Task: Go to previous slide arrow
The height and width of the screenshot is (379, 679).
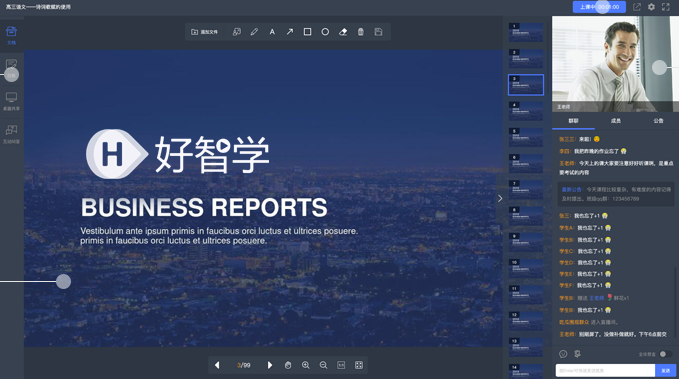Action: pyautogui.click(x=217, y=365)
